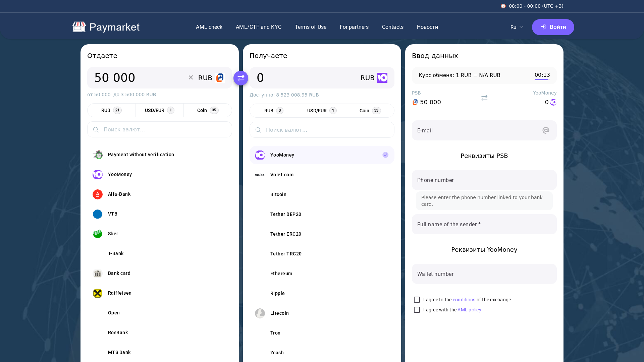
Task: Open the AML/CTF and KYC page
Action: click(259, 27)
